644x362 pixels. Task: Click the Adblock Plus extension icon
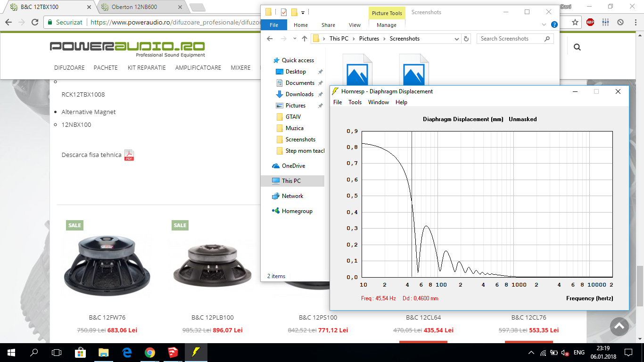point(590,22)
